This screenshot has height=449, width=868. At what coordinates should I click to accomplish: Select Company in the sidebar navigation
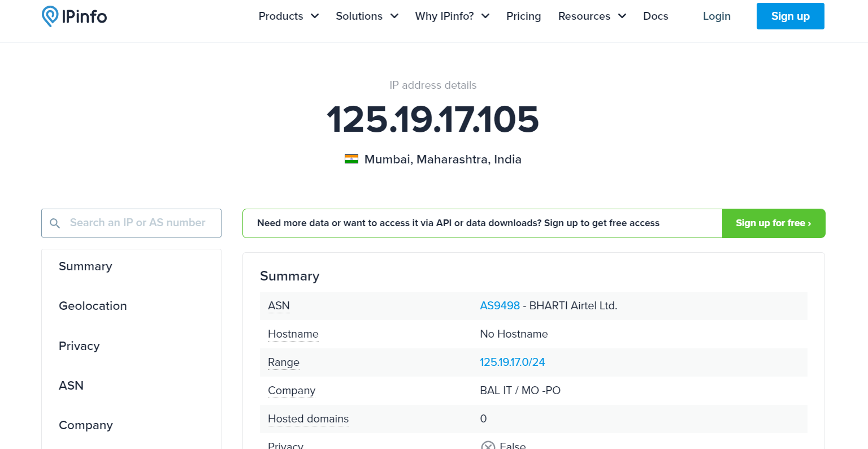click(x=86, y=425)
